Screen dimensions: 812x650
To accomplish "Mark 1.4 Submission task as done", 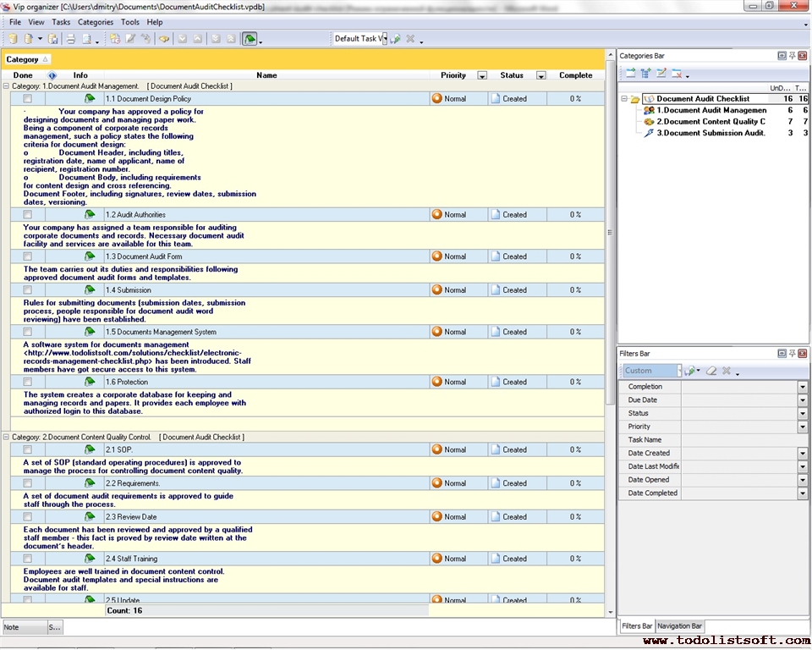I will [27, 290].
